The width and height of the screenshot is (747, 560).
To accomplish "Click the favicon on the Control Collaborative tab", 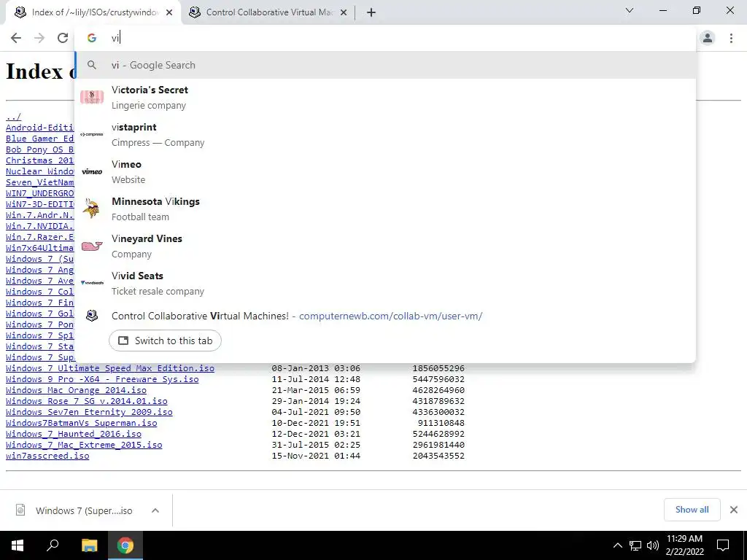I will tap(194, 13).
